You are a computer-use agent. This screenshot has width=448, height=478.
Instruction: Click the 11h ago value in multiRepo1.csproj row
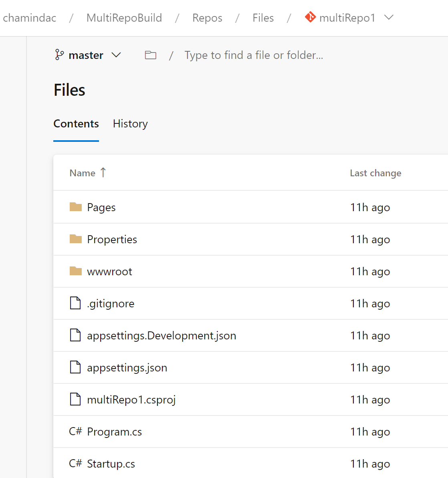[x=370, y=399]
